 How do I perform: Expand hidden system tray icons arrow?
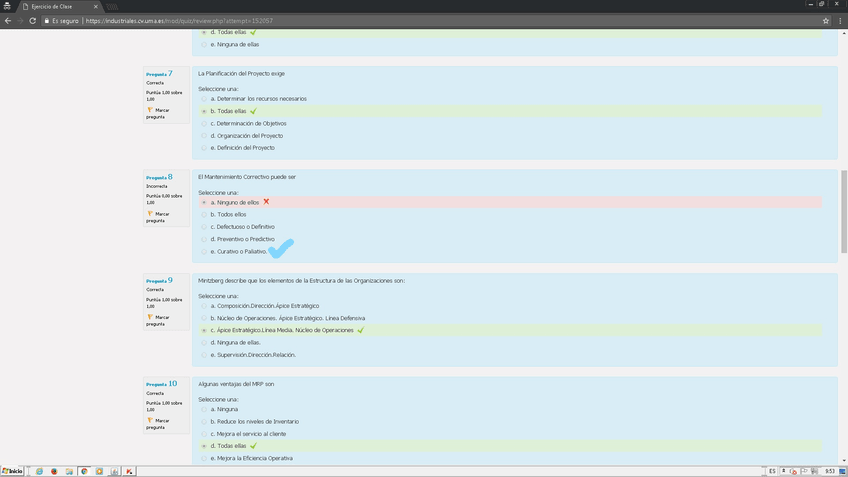tap(782, 471)
